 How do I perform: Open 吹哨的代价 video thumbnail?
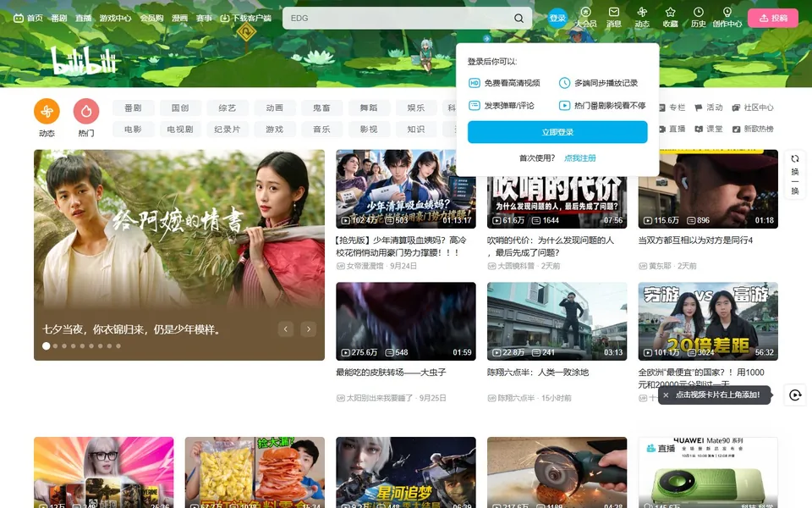click(557, 202)
